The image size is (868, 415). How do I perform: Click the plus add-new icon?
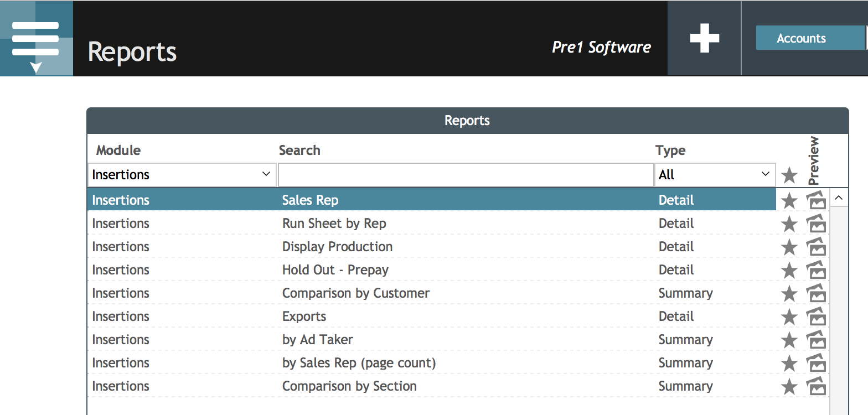pyautogui.click(x=704, y=39)
